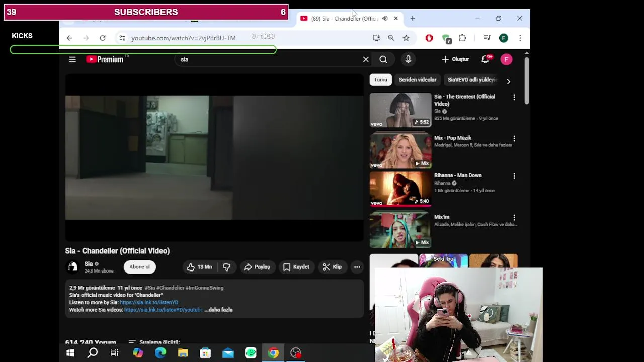
Task: Like the video showing 13 Mn
Action: click(x=200, y=267)
